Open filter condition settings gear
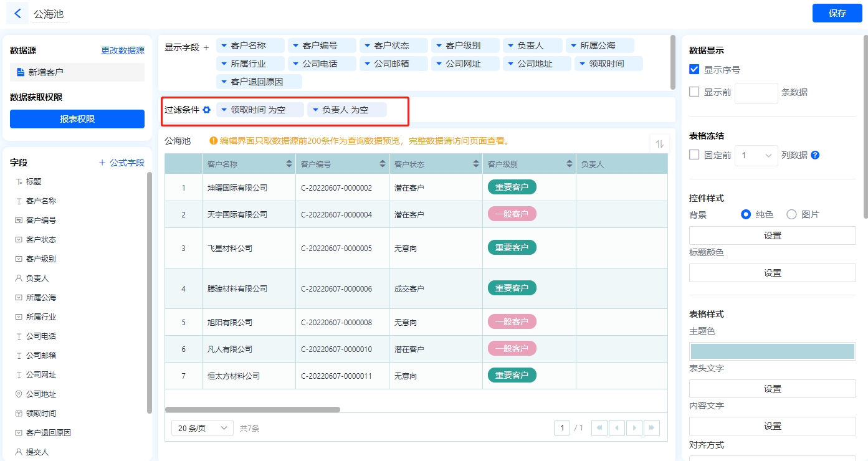Viewport: 868px width, 461px height. pos(207,110)
